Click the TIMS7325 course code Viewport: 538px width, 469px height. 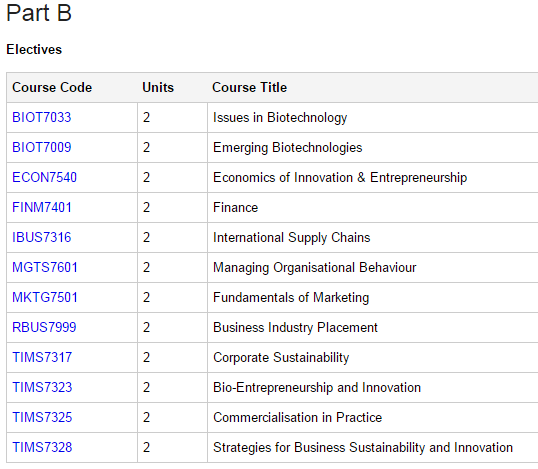(x=42, y=417)
